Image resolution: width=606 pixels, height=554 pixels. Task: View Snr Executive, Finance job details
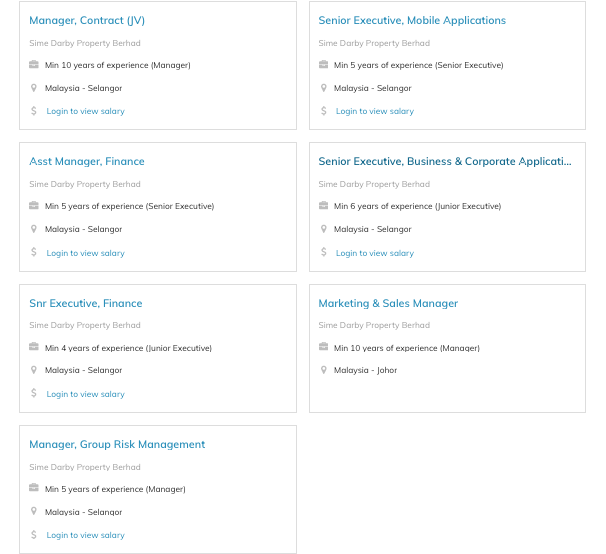(x=86, y=303)
